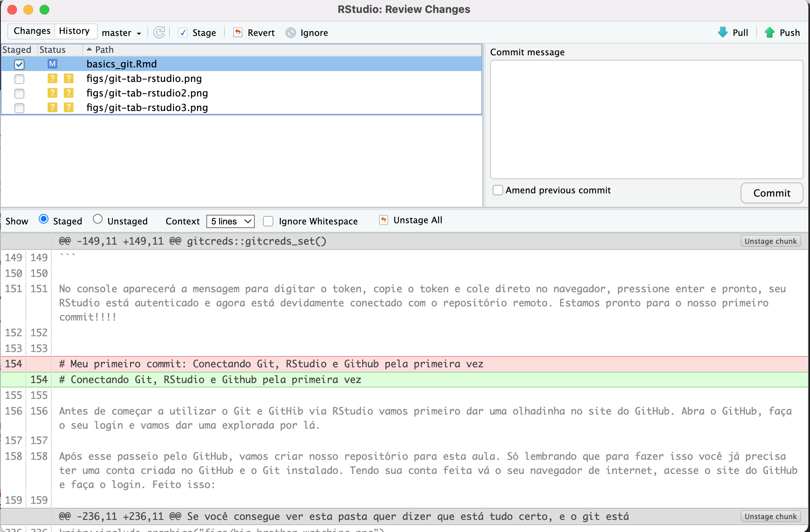This screenshot has height=532, width=810.
Task: Click first question-mark status icon of git-tab-rstudio3.png
Action: coord(52,107)
